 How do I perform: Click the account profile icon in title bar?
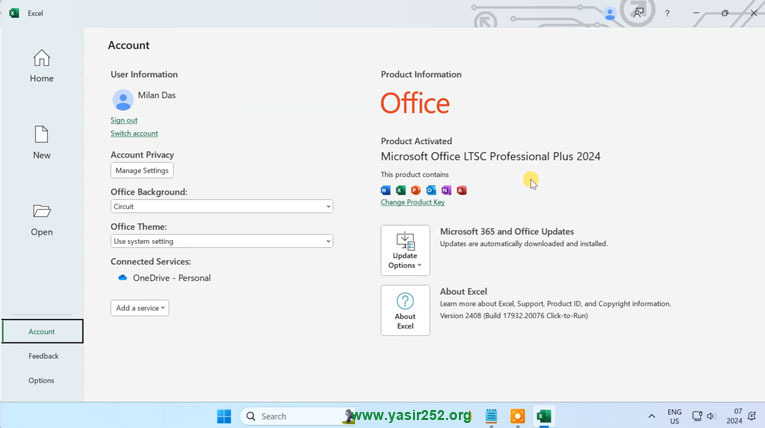coord(609,14)
